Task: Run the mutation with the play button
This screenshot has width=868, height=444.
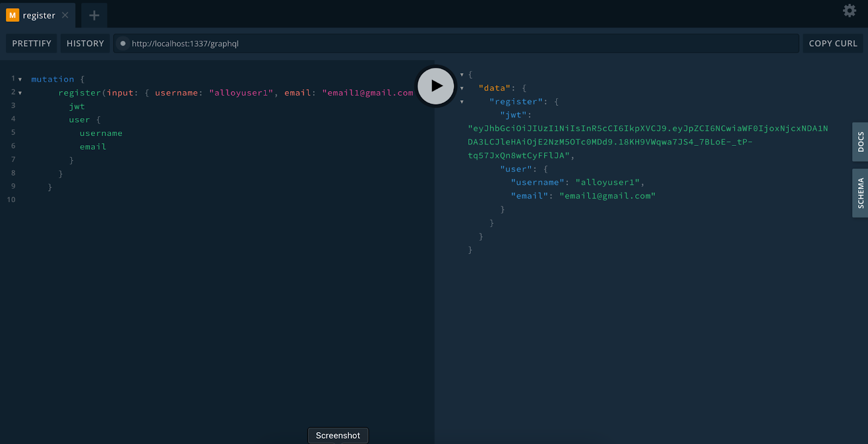Action: tap(436, 86)
